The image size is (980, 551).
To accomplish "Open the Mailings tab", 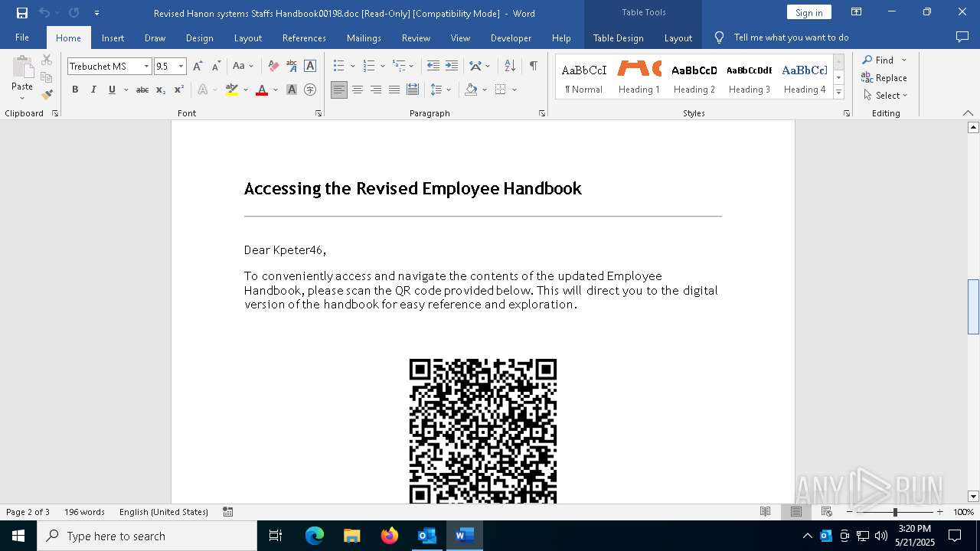I will (x=364, y=37).
